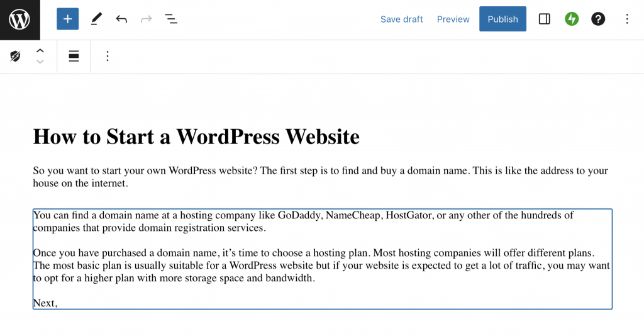Open the document overview list view
This screenshot has height=336, width=644.
171,20
